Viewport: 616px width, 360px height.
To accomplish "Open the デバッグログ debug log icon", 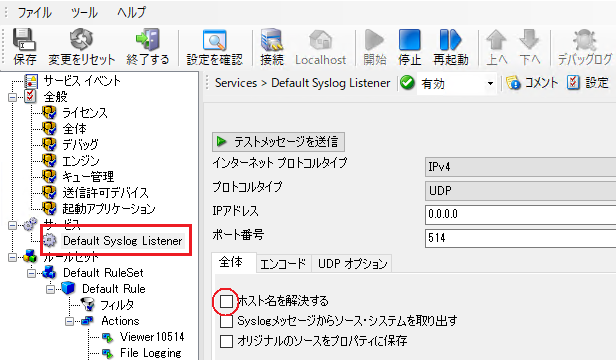I will coord(585,40).
